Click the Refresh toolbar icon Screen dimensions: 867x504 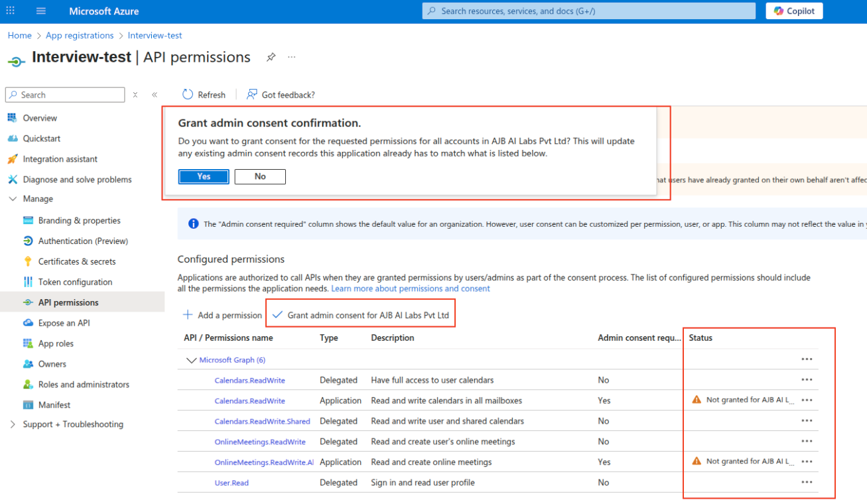188,95
